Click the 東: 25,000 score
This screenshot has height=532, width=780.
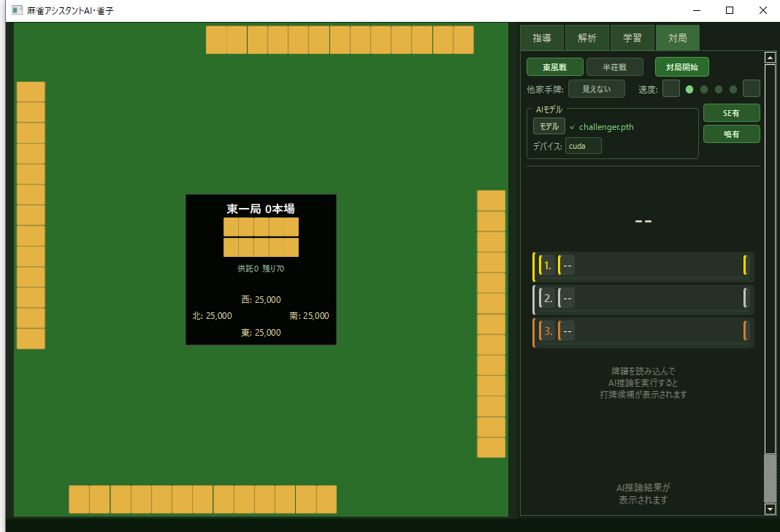[x=261, y=333]
